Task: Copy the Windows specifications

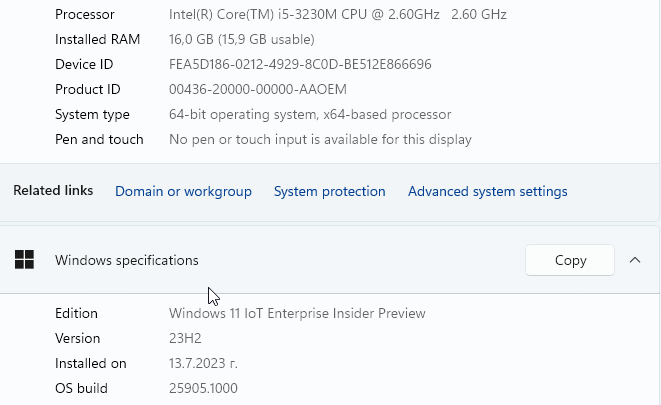Action: pos(570,260)
